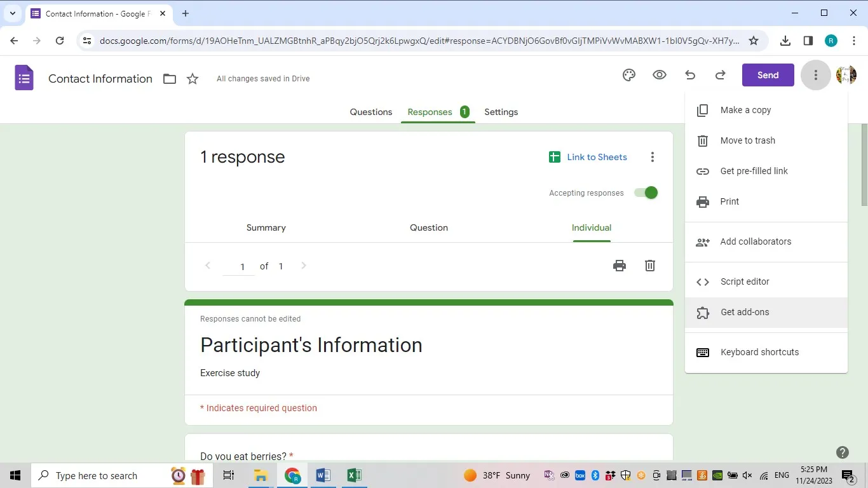The width and height of the screenshot is (868, 488).
Task: Click the Google Forms logo
Action: pos(24,78)
